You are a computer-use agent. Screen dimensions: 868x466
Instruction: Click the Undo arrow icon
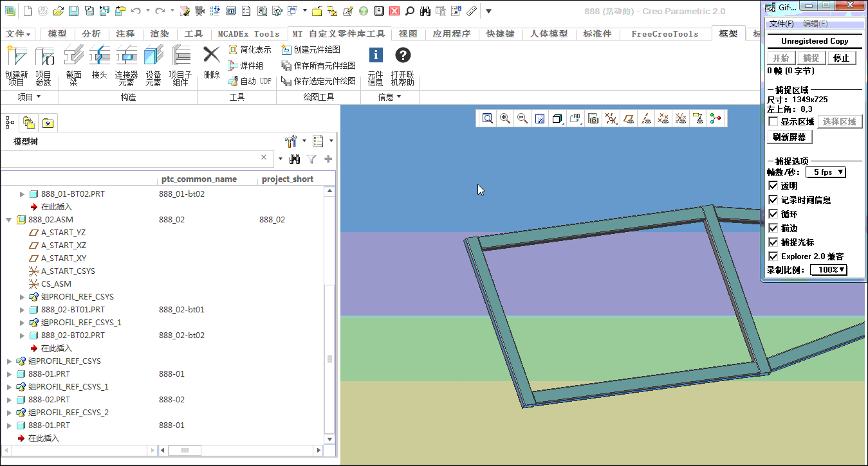136,11
